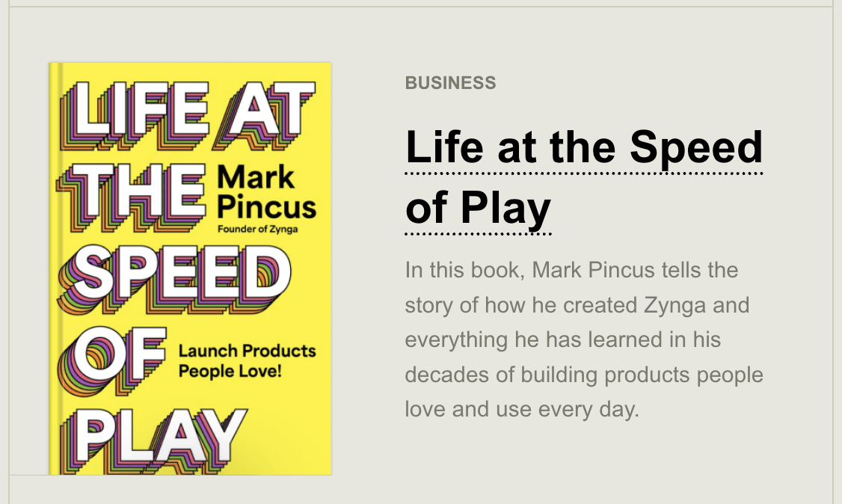Click 'Launch Products People Love!' tagline on cover
Image resolution: width=842 pixels, height=504 pixels.
[247, 360]
